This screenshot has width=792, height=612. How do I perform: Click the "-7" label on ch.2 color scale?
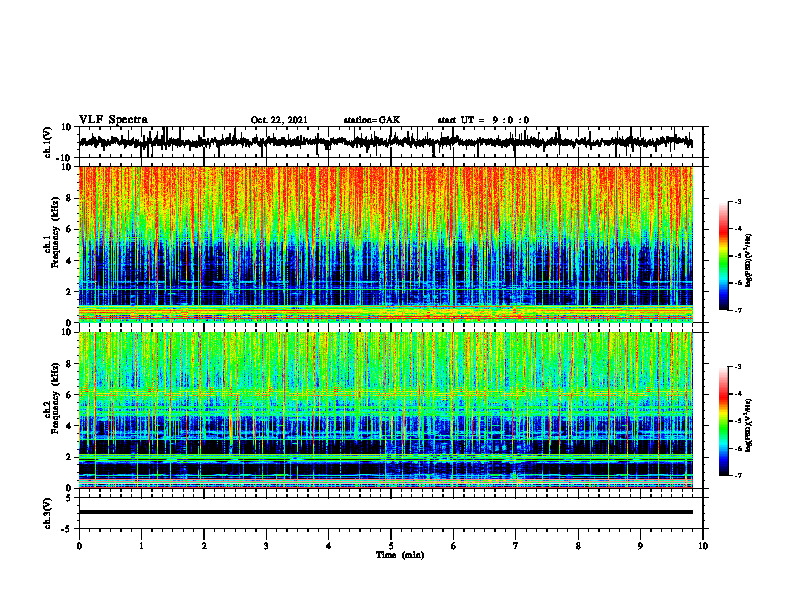point(737,476)
